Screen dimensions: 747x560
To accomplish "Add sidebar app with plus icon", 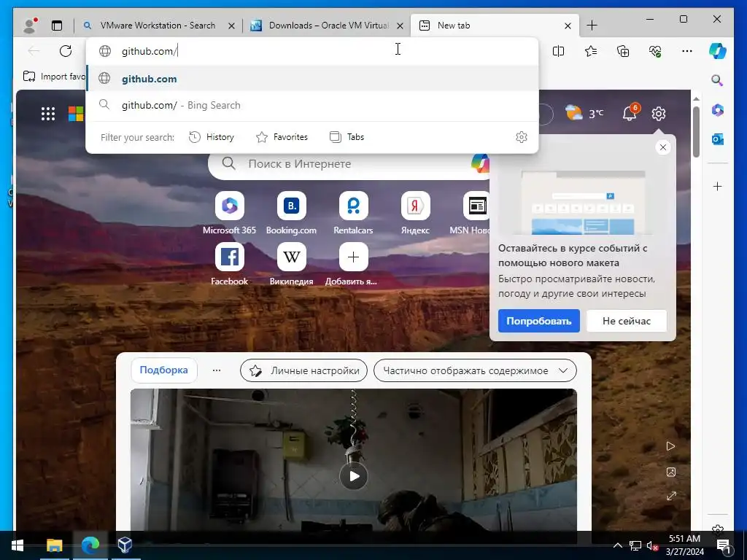I will tap(718, 186).
